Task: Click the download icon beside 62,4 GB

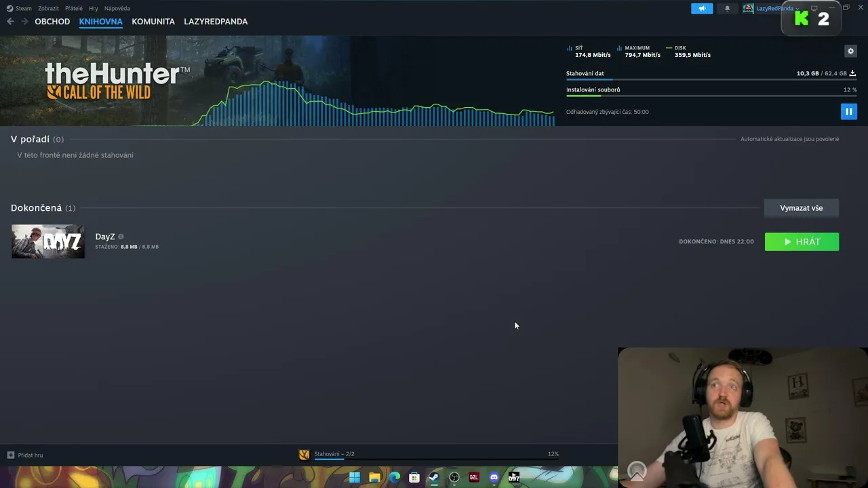Action: tap(852, 73)
